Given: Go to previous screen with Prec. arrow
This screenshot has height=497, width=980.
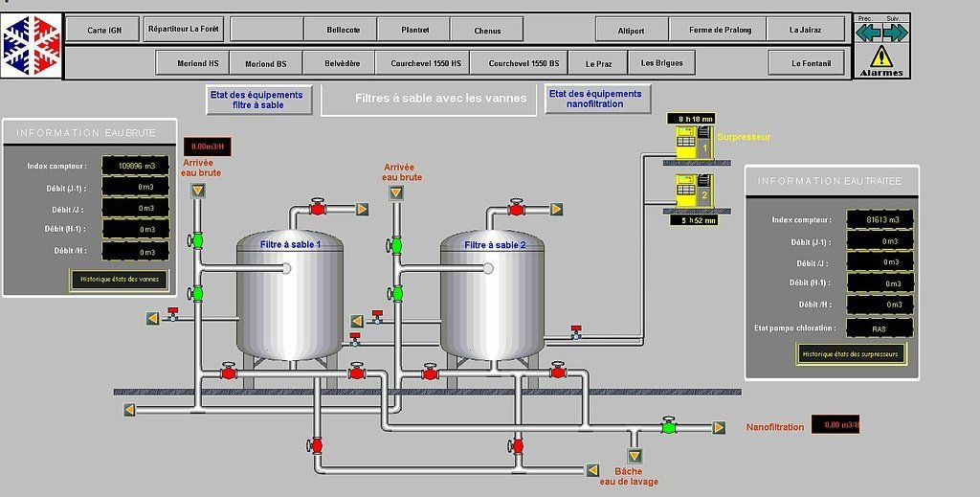Looking at the screenshot, I should click(868, 33).
